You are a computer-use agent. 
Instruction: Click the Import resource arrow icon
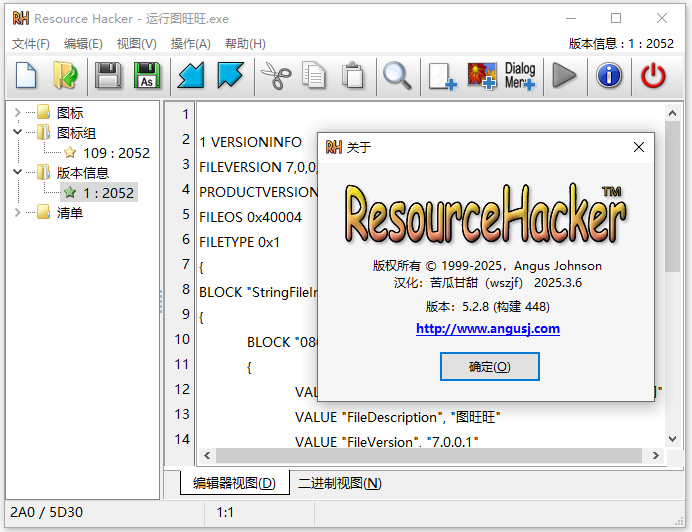tap(191, 75)
